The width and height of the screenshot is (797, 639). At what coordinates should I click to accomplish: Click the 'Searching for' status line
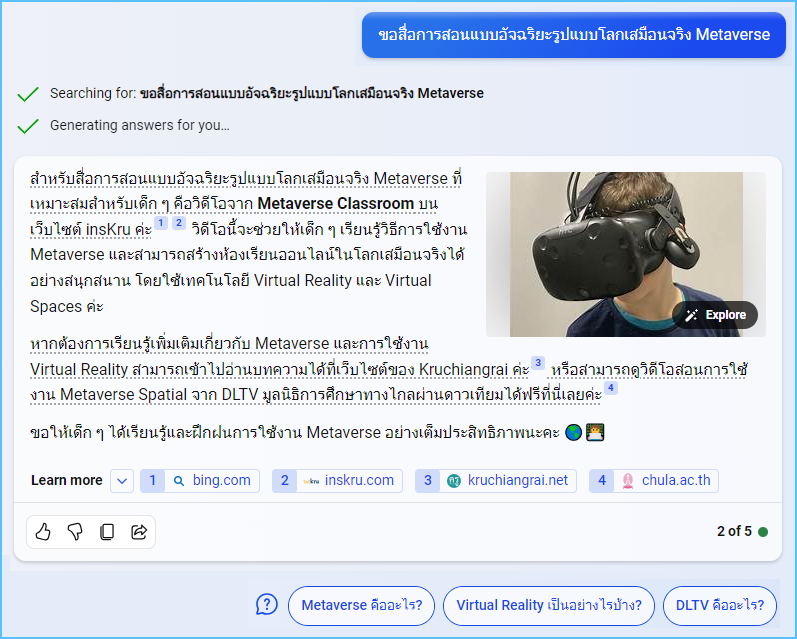tap(266, 94)
